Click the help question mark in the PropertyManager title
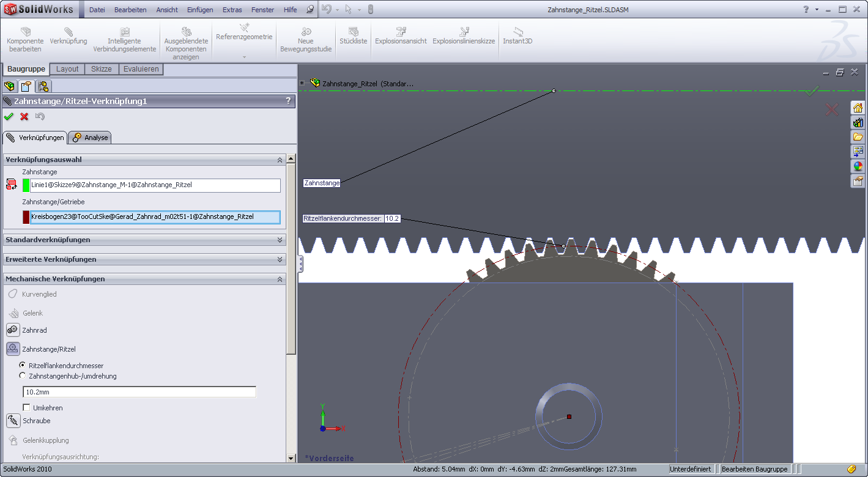 288,101
